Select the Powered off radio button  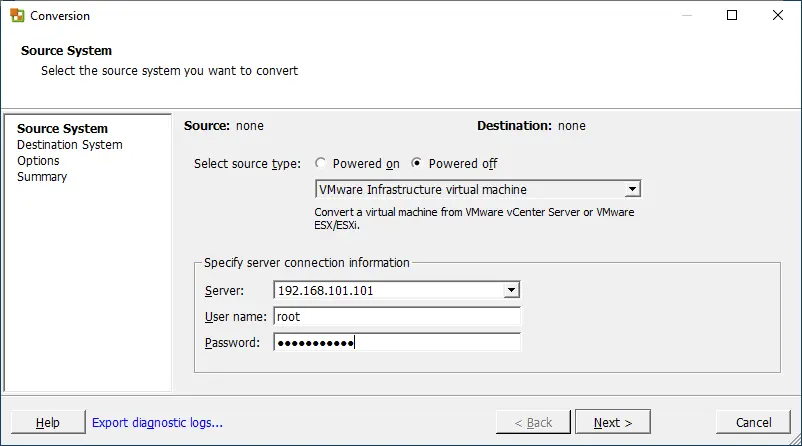coord(416,163)
